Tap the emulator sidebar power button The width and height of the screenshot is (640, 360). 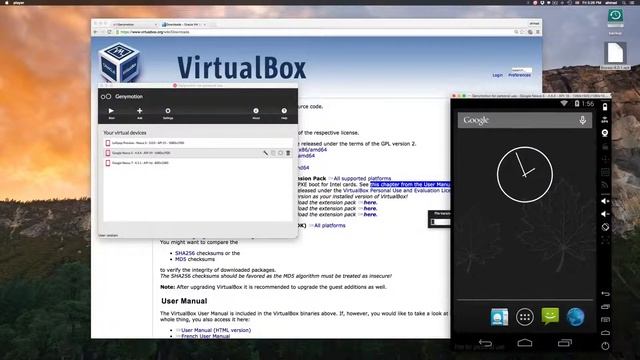(x=605, y=346)
